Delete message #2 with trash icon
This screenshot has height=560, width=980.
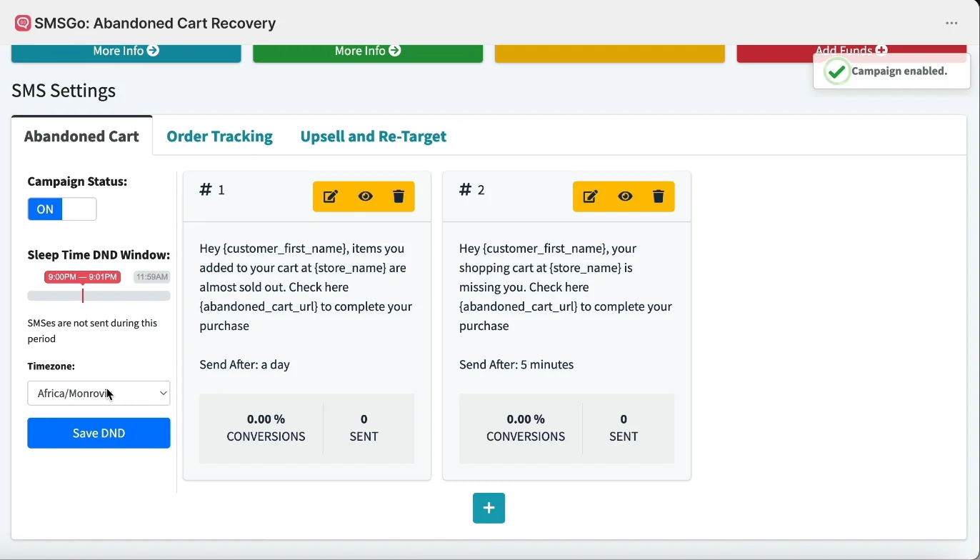pyautogui.click(x=659, y=196)
